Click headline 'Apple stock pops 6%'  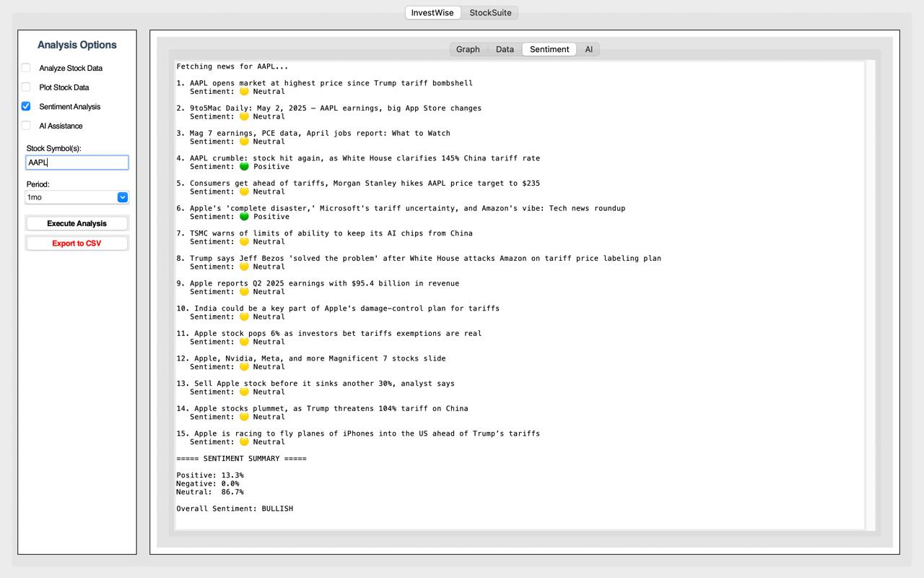[x=338, y=334]
